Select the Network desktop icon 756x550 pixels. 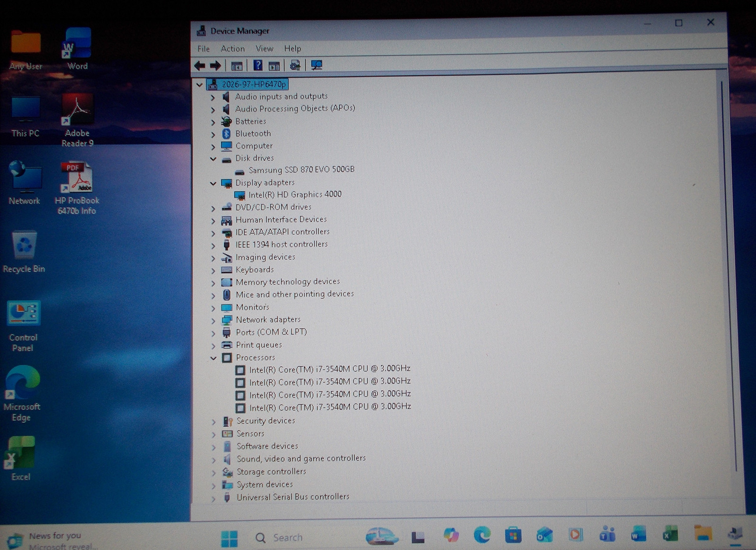point(25,183)
